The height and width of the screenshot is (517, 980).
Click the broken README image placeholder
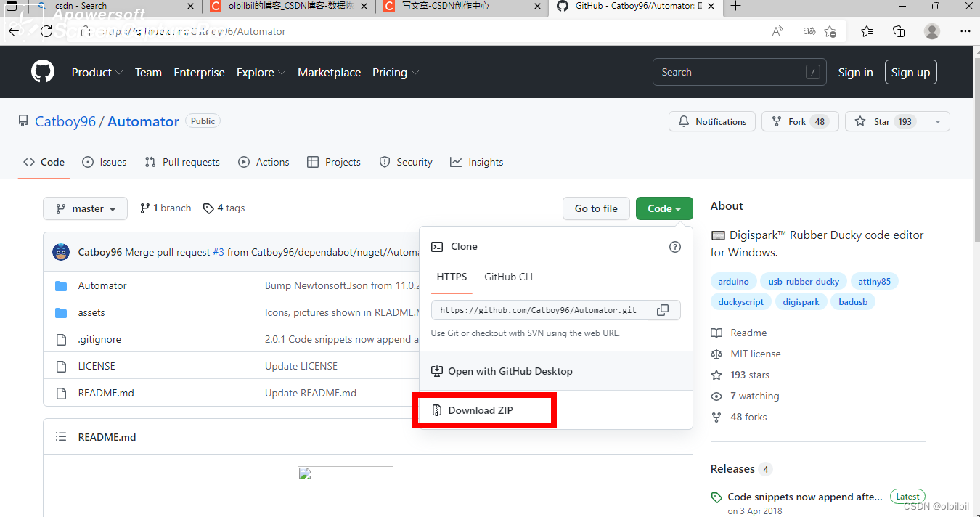[346, 492]
